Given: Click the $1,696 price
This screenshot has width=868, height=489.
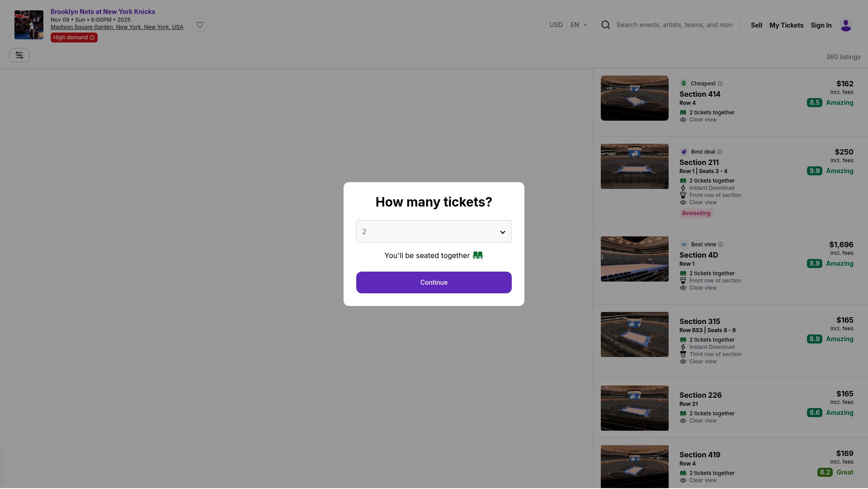Looking at the screenshot, I should tap(841, 244).
